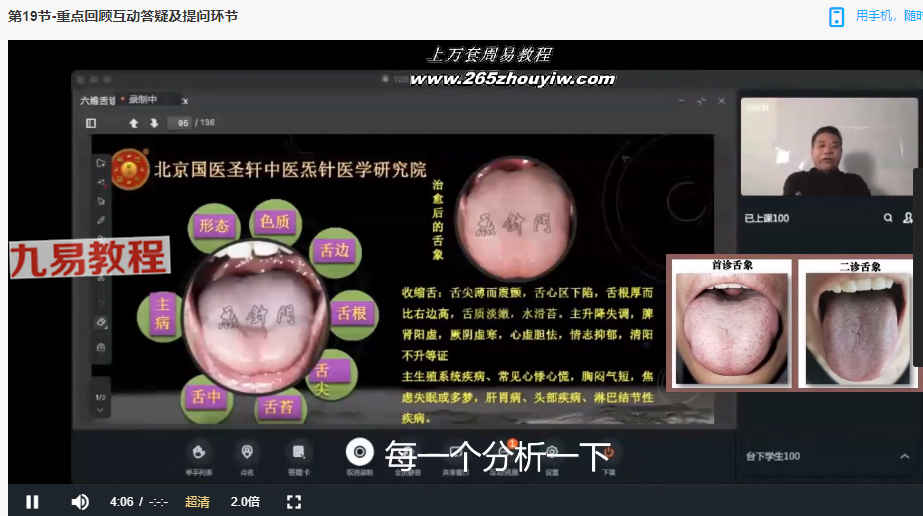Click the 舌根 label on the slide
The height and width of the screenshot is (516, 923).
click(351, 314)
